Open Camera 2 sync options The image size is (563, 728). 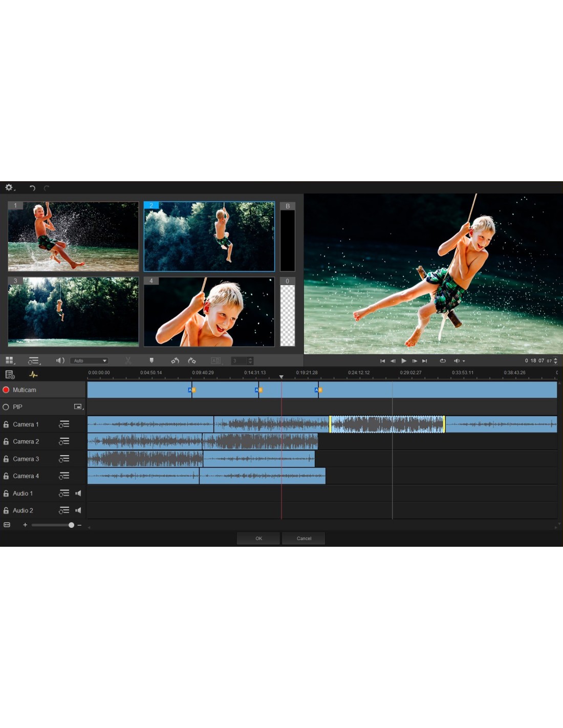(x=64, y=441)
